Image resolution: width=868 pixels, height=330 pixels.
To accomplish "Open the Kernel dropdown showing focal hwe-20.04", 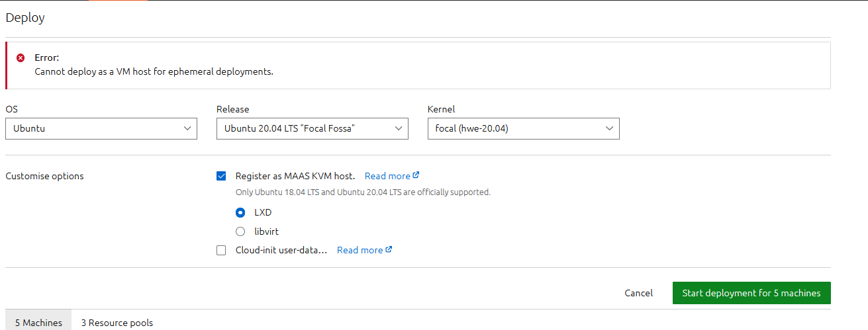I will [x=523, y=129].
